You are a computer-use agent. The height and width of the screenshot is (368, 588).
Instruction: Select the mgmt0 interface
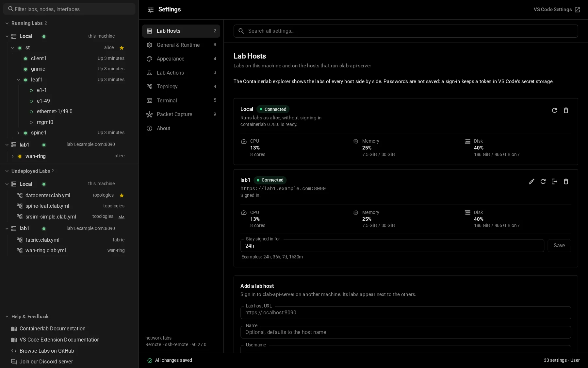coord(69,122)
